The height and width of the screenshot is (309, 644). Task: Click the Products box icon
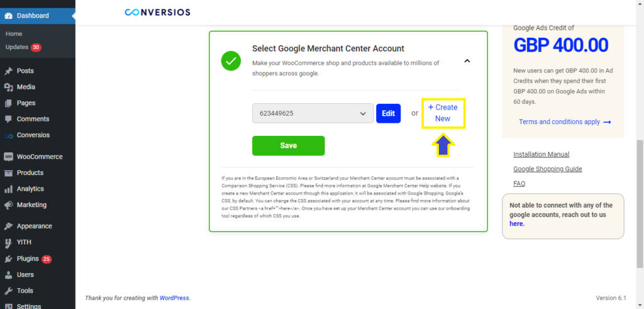pos(9,173)
